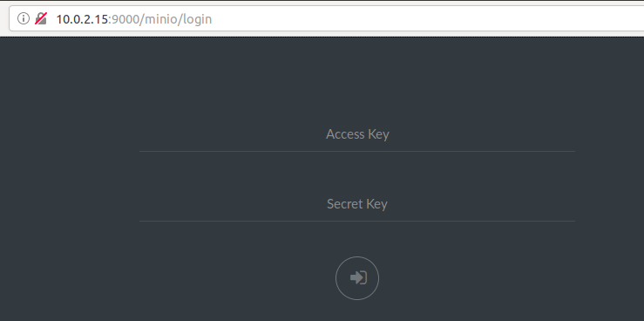Image resolution: width=644 pixels, height=321 pixels.
Task: Focus the Access Key input field
Action: (x=357, y=135)
